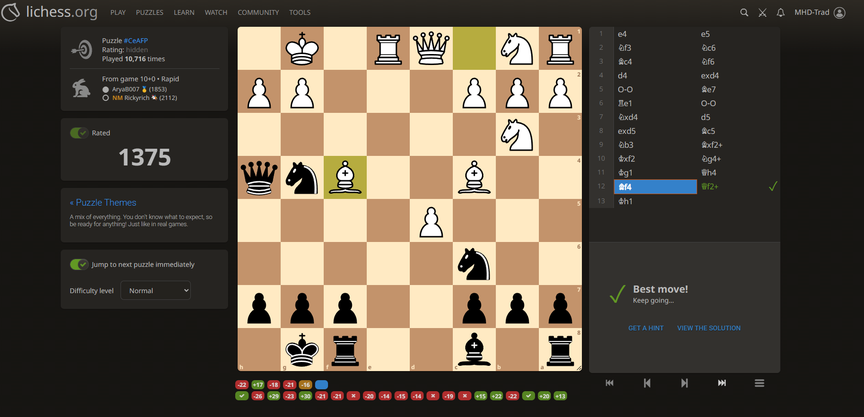864x417 pixels.
Task: Jump to the last move
Action: (722, 383)
